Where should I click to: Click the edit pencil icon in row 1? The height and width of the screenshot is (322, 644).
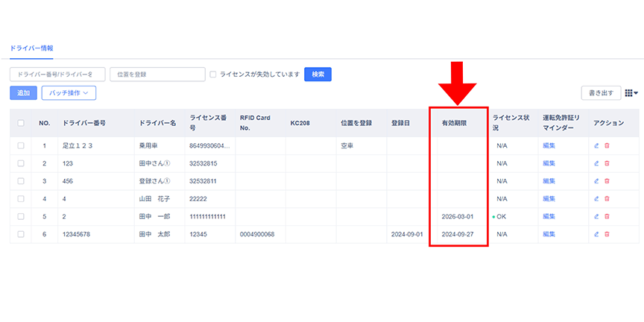(596, 145)
